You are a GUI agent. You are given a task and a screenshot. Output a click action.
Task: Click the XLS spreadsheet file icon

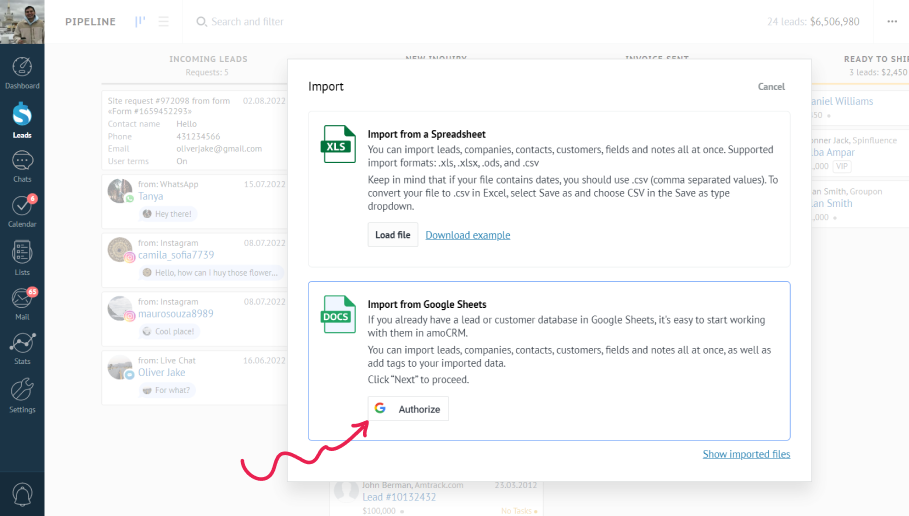tap(338, 144)
